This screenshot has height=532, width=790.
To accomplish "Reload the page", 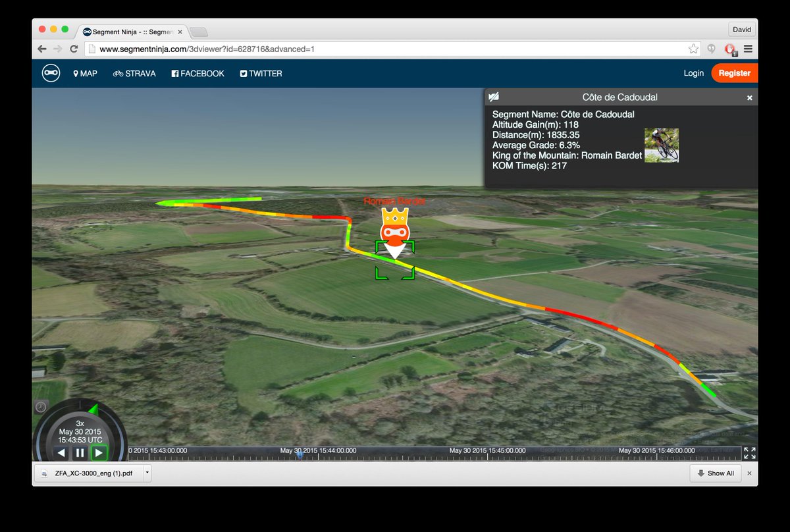I will coord(74,49).
